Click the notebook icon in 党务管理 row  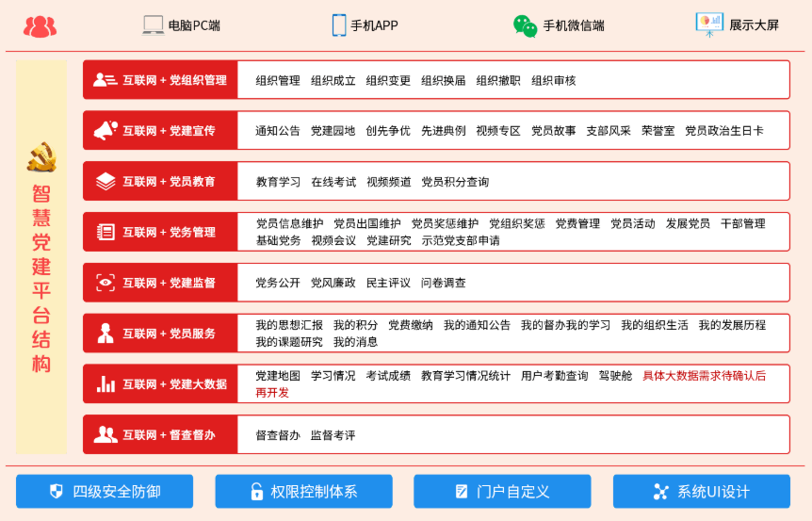click(x=106, y=232)
